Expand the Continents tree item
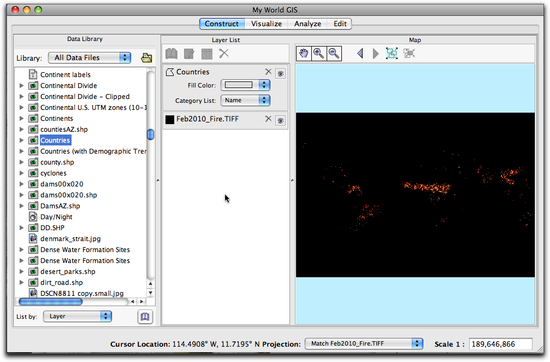Screen dimensions: 550x362 pyautogui.click(x=21, y=119)
